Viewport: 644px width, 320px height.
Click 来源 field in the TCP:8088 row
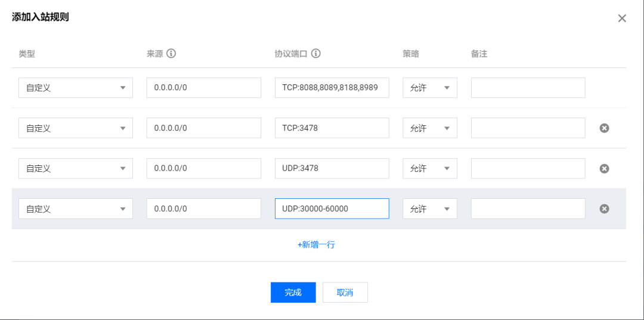click(204, 88)
